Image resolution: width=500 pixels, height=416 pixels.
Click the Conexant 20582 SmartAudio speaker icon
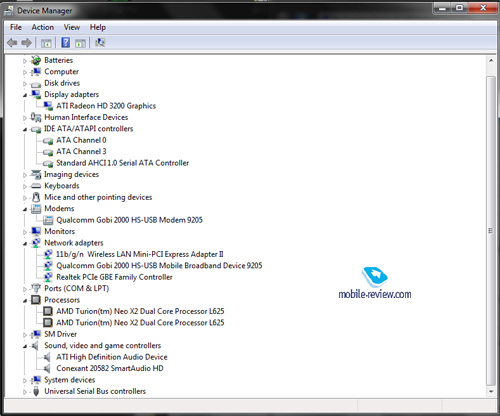click(x=47, y=368)
